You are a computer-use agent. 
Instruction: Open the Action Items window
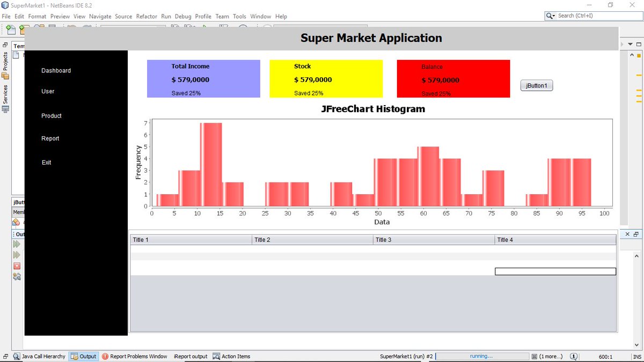232,356
